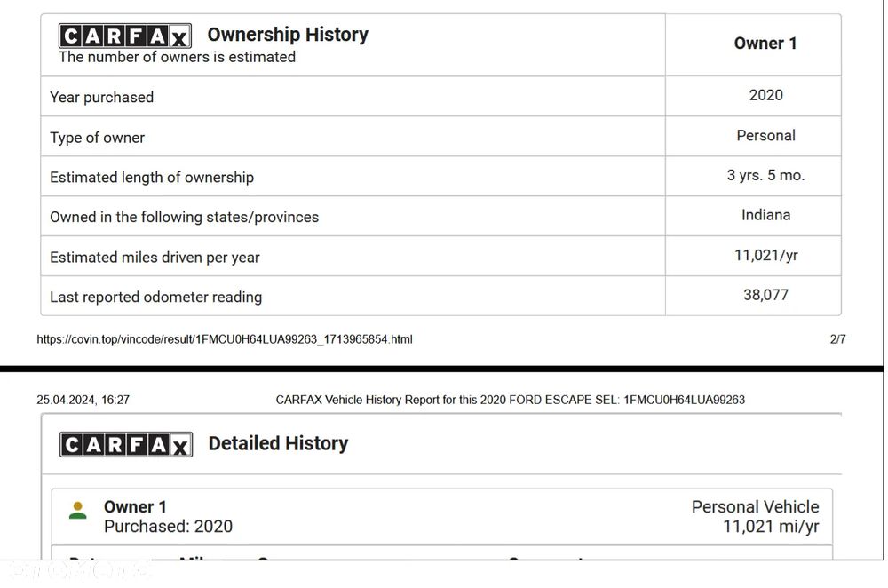Click the Purchased: 2020 text
Image resolution: width=888 pixels, height=588 pixels.
(168, 527)
